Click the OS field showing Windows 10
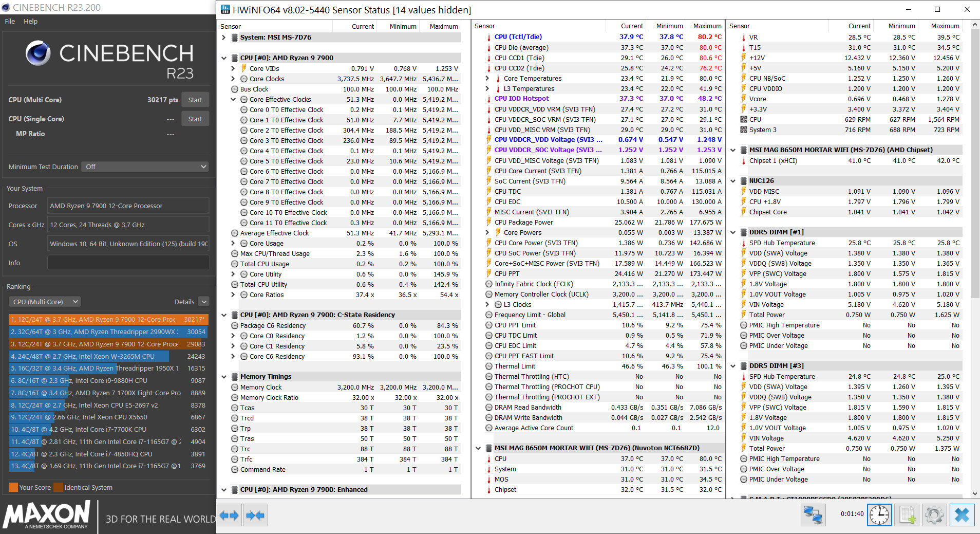The height and width of the screenshot is (534, 980). tap(128, 244)
